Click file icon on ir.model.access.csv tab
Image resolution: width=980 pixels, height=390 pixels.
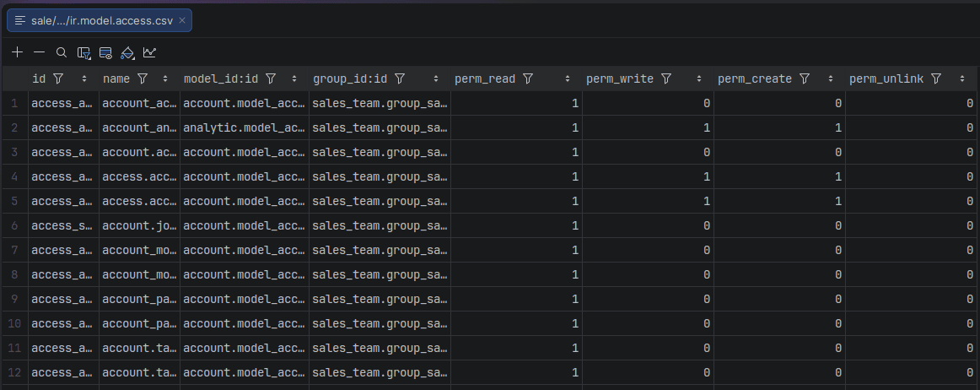tap(20, 20)
